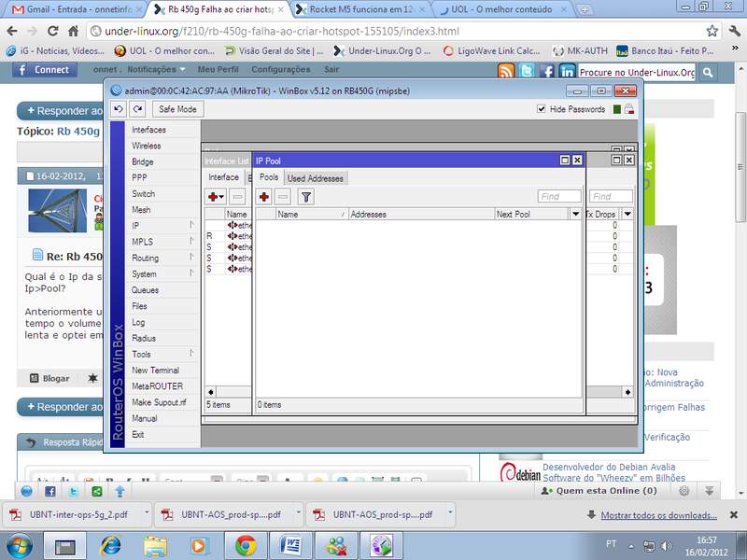Focus Procure no Under-Linux.Org search box
This screenshot has height=560, width=747.
tap(637, 73)
